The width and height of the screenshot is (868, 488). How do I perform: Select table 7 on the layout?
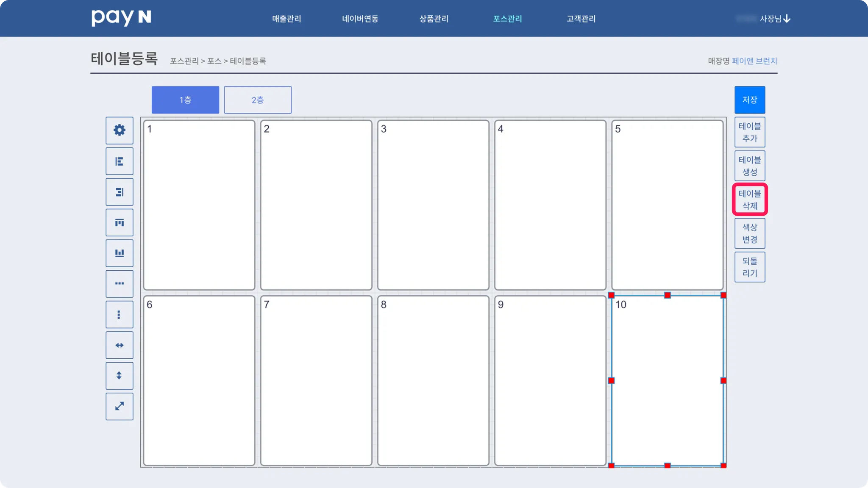tap(316, 380)
